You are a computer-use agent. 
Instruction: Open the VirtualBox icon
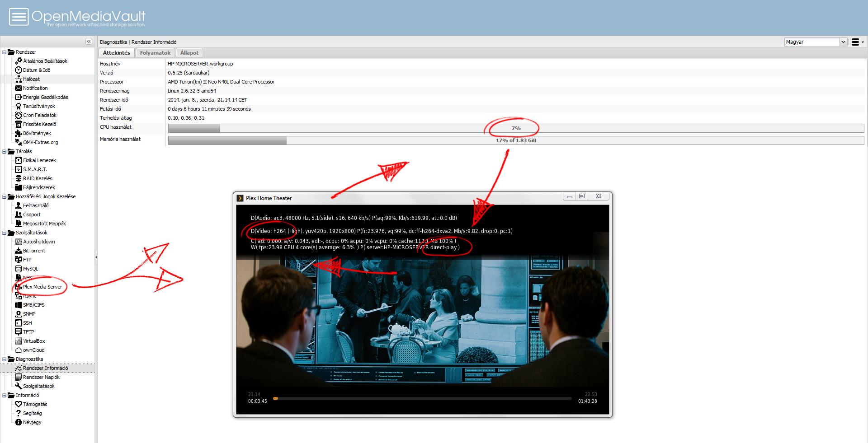pyautogui.click(x=19, y=341)
